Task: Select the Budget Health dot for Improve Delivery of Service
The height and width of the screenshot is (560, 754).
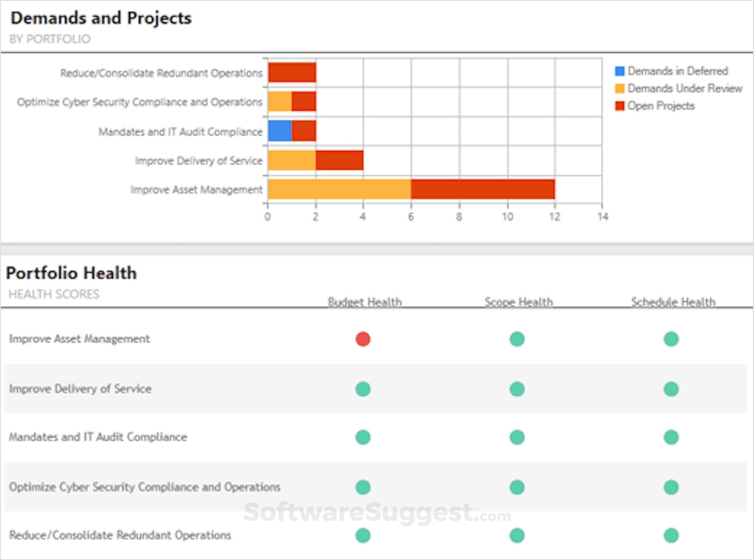Action: click(x=363, y=389)
